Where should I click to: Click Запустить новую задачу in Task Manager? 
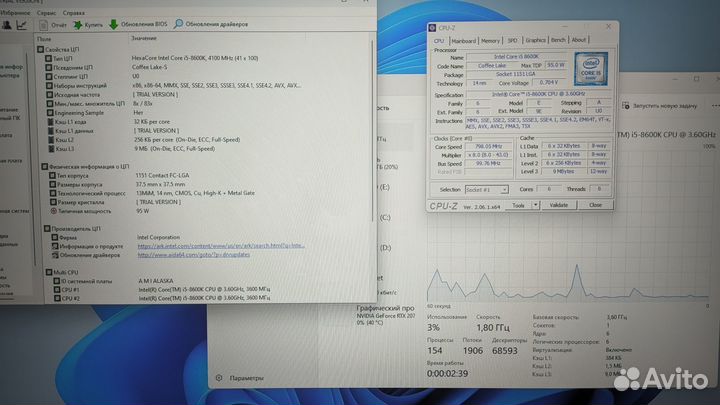pyautogui.click(x=665, y=106)
